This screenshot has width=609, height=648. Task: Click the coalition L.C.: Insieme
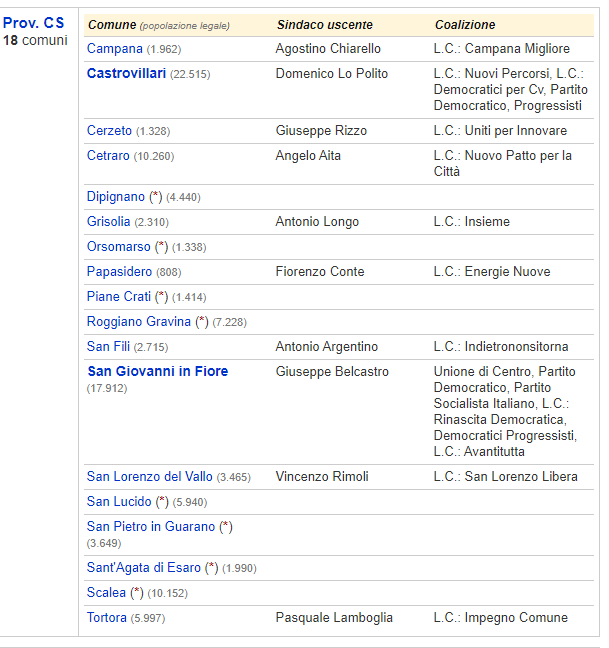[472, 222]
